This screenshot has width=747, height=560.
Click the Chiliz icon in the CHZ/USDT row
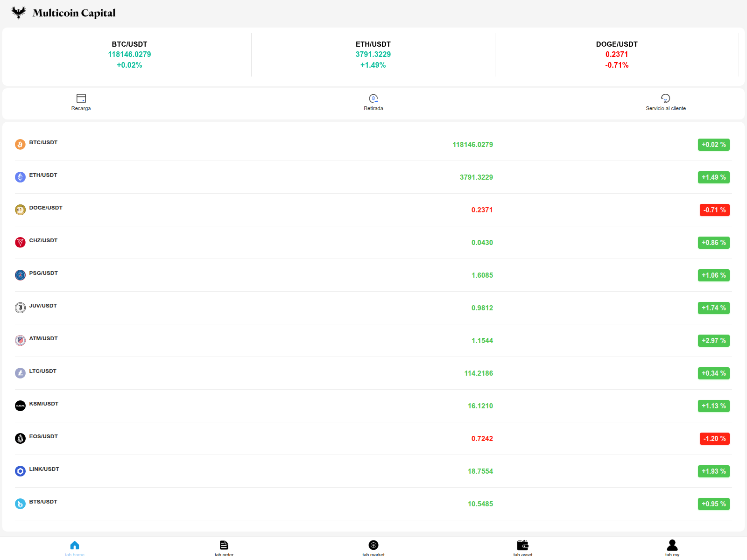coord(20,243)
